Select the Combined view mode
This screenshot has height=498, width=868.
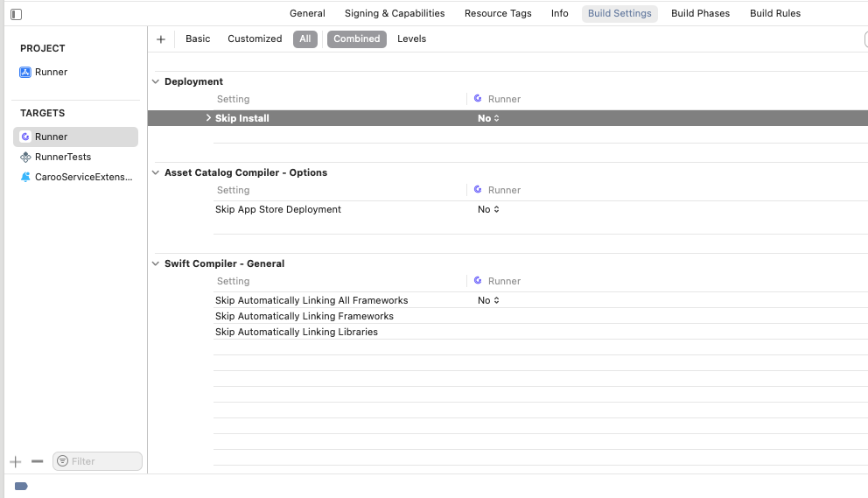[356, 39]
